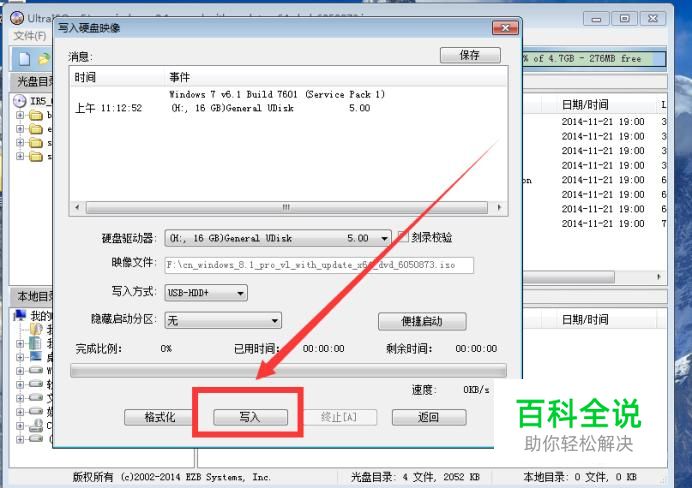Click the optical drive icon labeled C
The height and width of the screenshot is (488, 692).
point(36,425)
